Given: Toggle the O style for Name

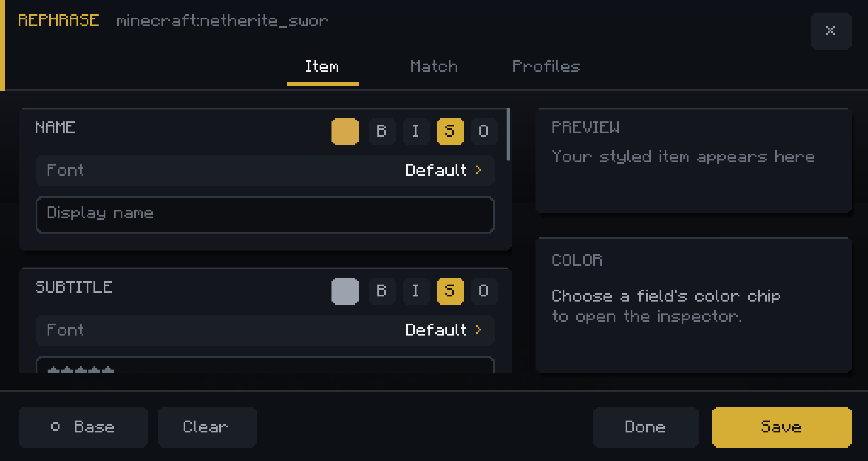Looking at the screenshot, I should (484, 131).
